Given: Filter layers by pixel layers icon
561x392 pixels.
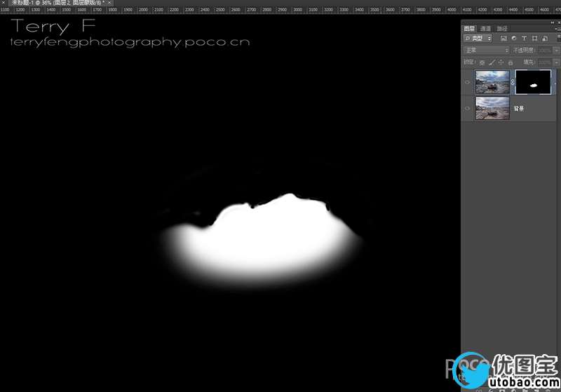Looking at the screenshot, I should point(503,39).
